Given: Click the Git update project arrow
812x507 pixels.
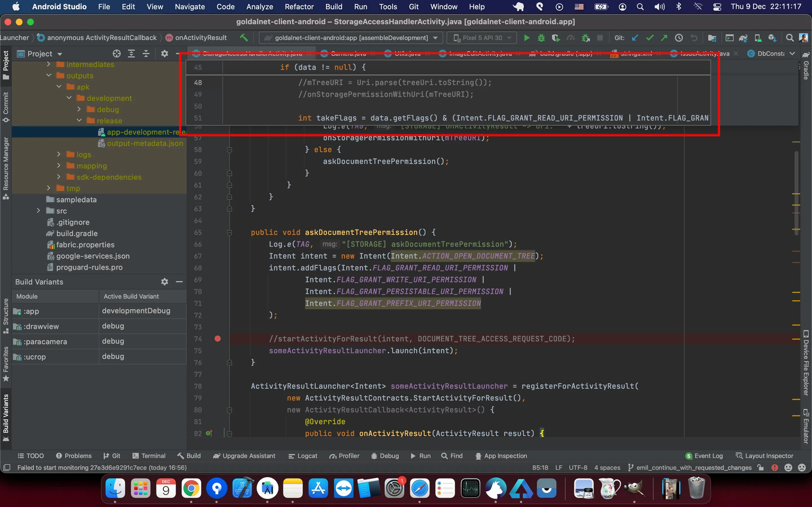Looking at the screenshot, I should [635, 38].
